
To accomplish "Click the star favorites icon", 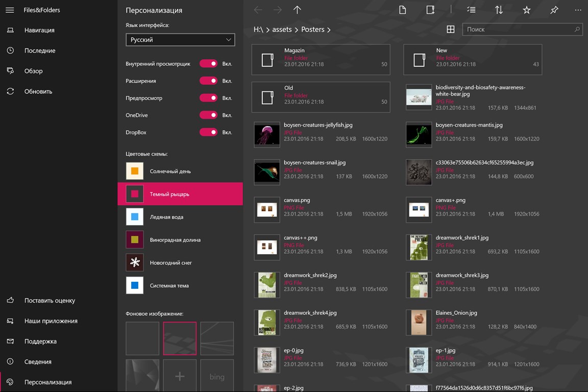I will (x=527, y=10).
